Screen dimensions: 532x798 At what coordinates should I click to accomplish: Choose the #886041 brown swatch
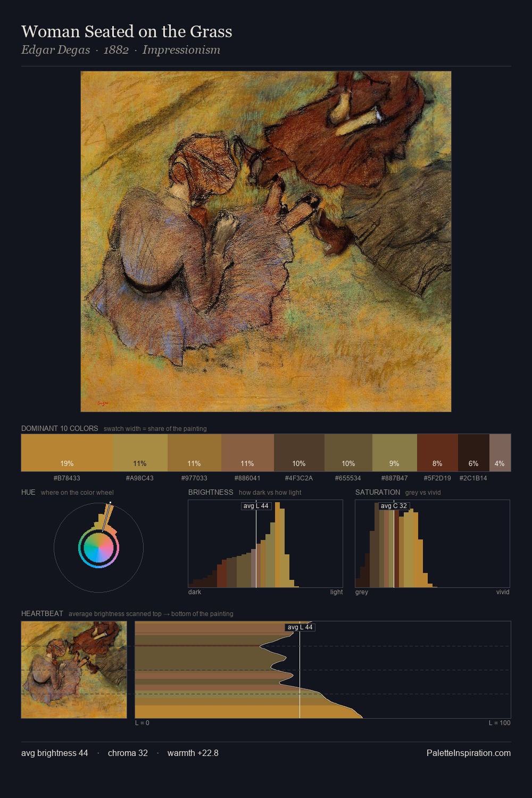pyautogui.click(x=247, y=453)
